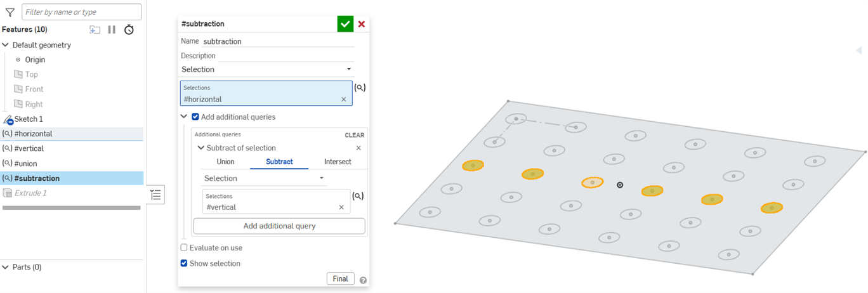The width and height of the screenshot is (868, 293).
Task: Switch to the Union tab
Action: (225, 162)
